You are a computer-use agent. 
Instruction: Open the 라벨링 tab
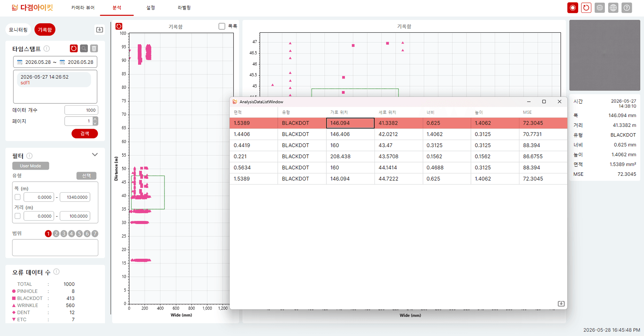pyautogui.click(x=184, y=8)
